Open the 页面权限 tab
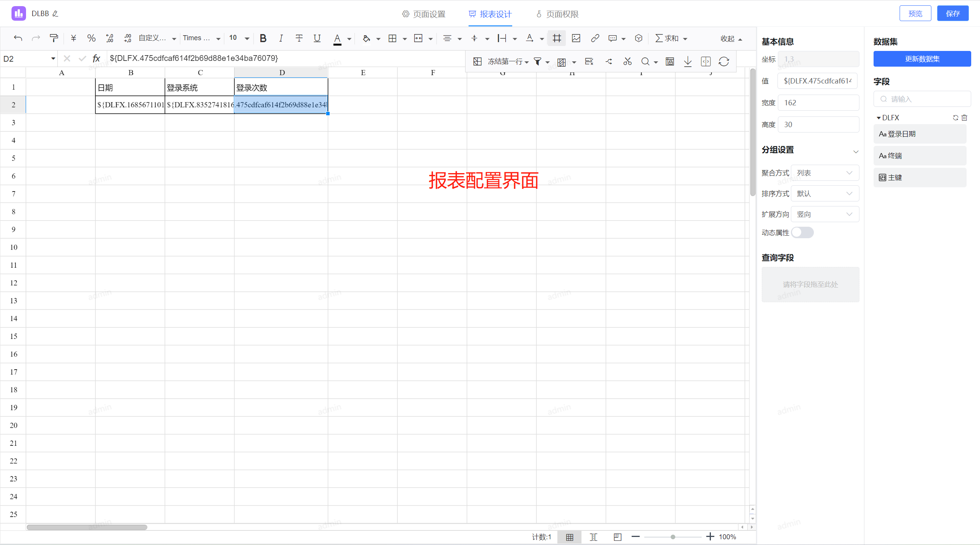Image resolution: width=980 pixels, height=545 pixels. point(557,14)
